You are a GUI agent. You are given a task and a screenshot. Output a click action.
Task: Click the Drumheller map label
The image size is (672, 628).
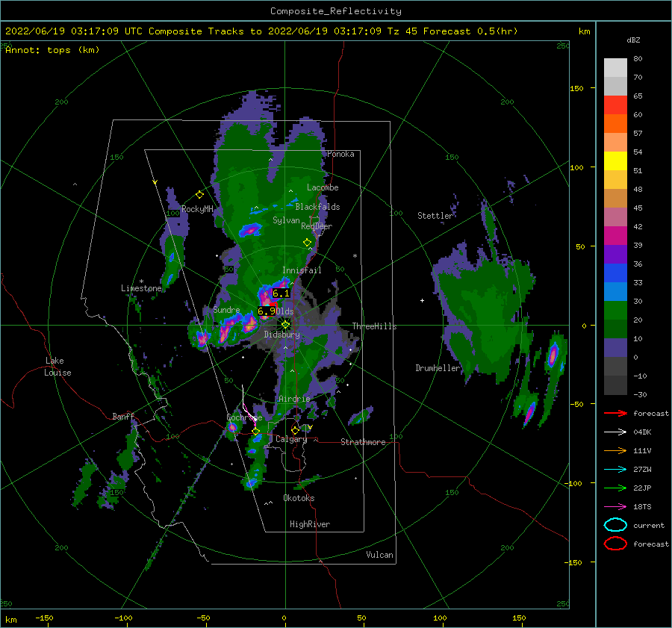point(438,368)
